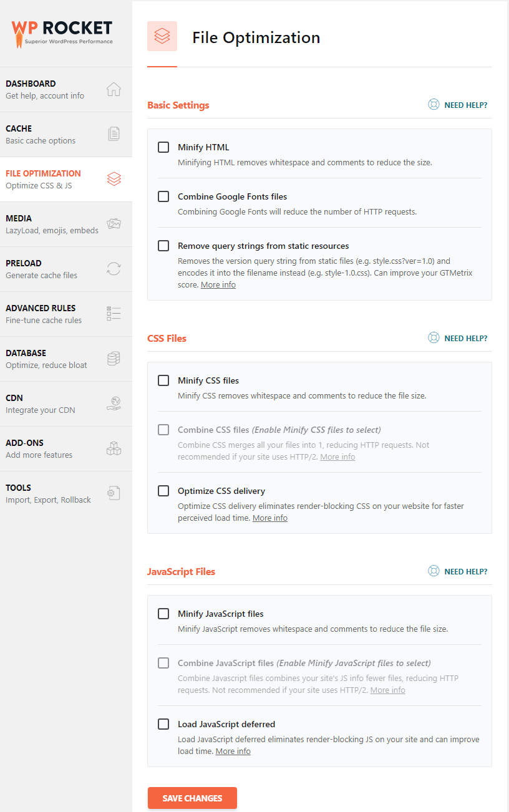The height and width of the screenshot is (812, 509).
Task: Click the disabled Combine CSS files checkbox
Action: [163, 430]
